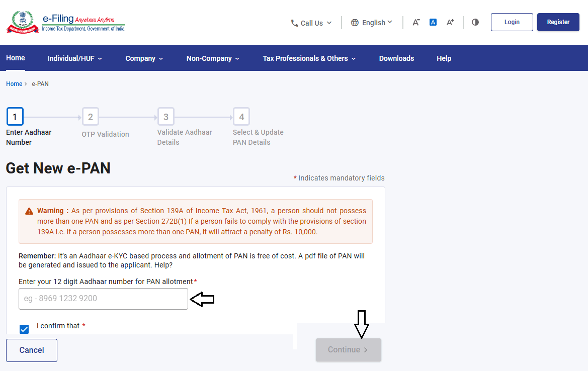The width and height of the screenshot is (588, 371).
Task: Open the English language dropdown
Action: (x=372, y=22)
